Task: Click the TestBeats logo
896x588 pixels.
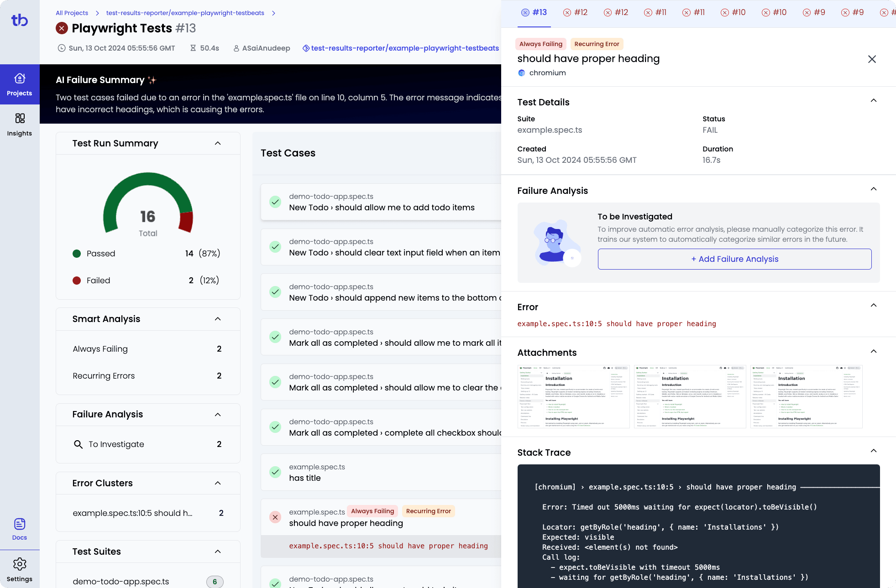Action: 20,20
